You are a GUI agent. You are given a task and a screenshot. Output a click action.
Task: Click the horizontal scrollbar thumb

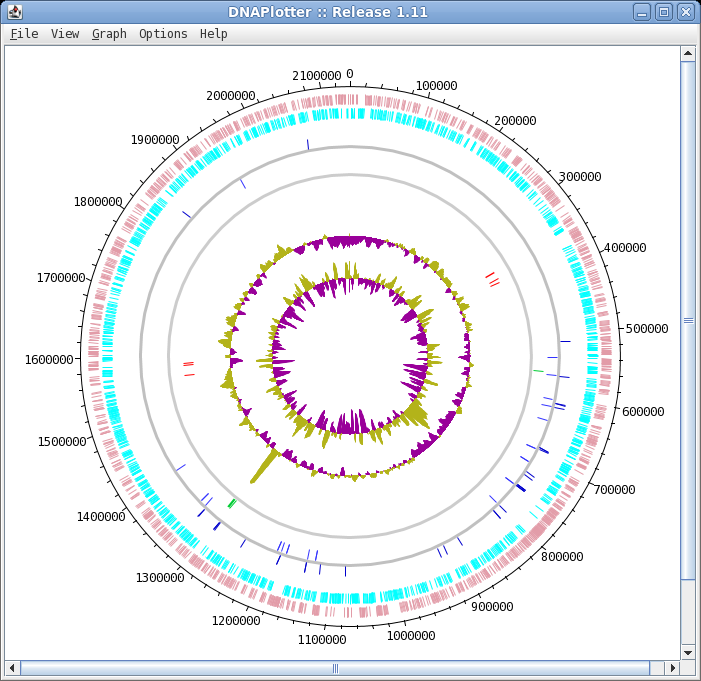(x=336, y=667)
